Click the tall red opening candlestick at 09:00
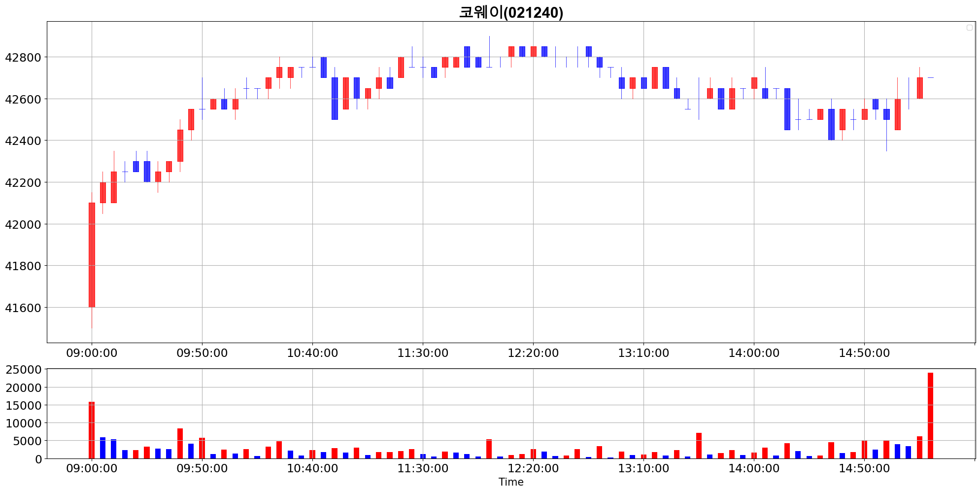Image resolution: width=980 pixels, height=492 pixels. pyautogui.click(x=92, y=255)
